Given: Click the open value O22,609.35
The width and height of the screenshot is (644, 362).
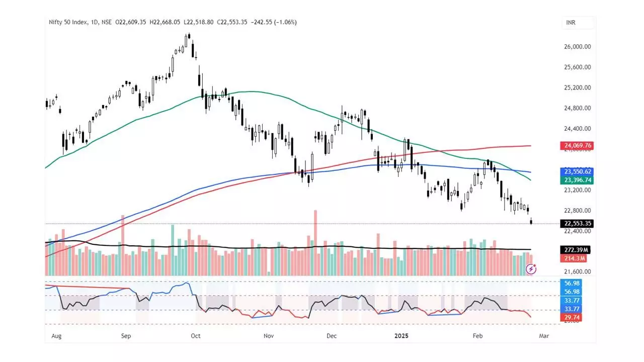Looking at the screenshot, I should (x=131, y=22).
